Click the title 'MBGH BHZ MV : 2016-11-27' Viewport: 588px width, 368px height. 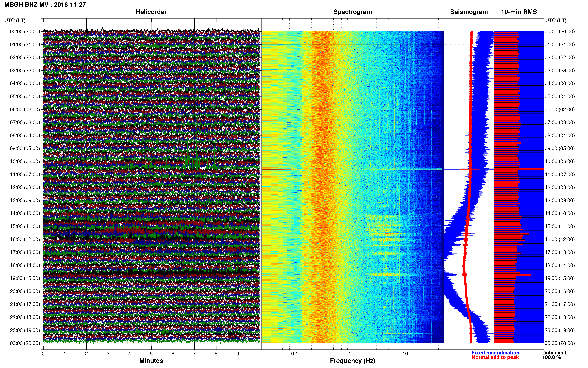coord(45,5)
